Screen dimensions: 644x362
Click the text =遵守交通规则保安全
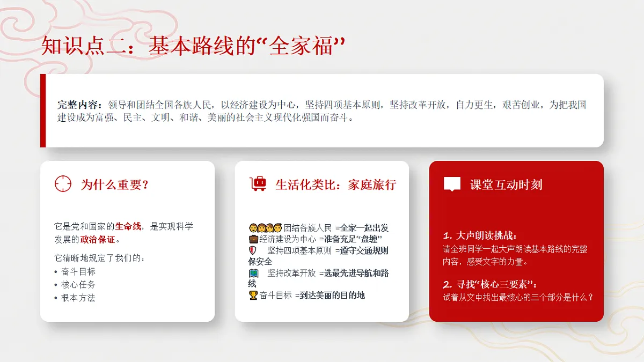pyautogui.click(x=318, y=256)
